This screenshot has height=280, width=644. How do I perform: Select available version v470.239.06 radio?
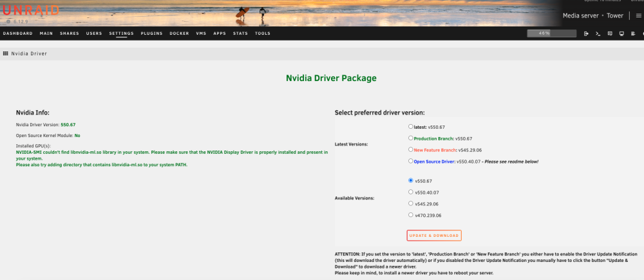411,215
